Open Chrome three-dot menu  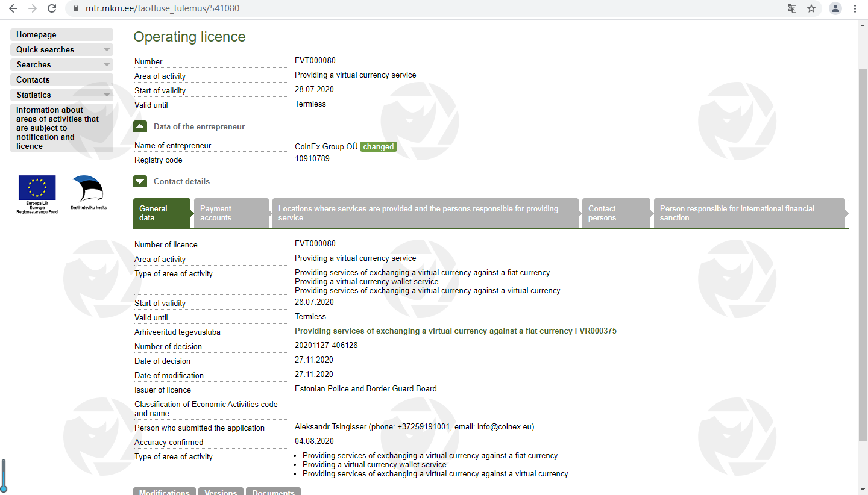point(855,8)
